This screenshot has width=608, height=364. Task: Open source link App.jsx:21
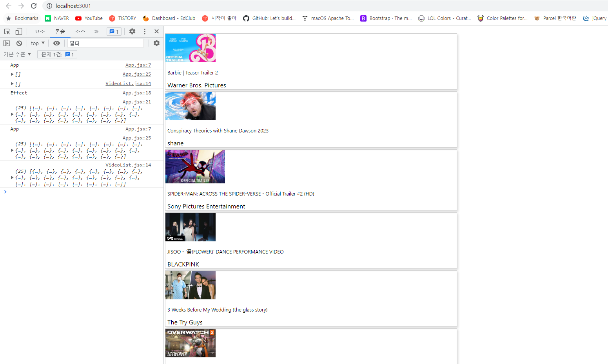coord(136,102)
